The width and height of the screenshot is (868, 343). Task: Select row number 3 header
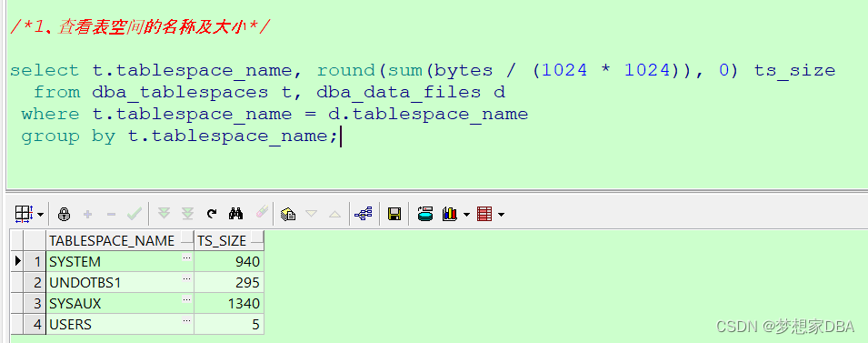pyautogui.click(x=35, y=304)
